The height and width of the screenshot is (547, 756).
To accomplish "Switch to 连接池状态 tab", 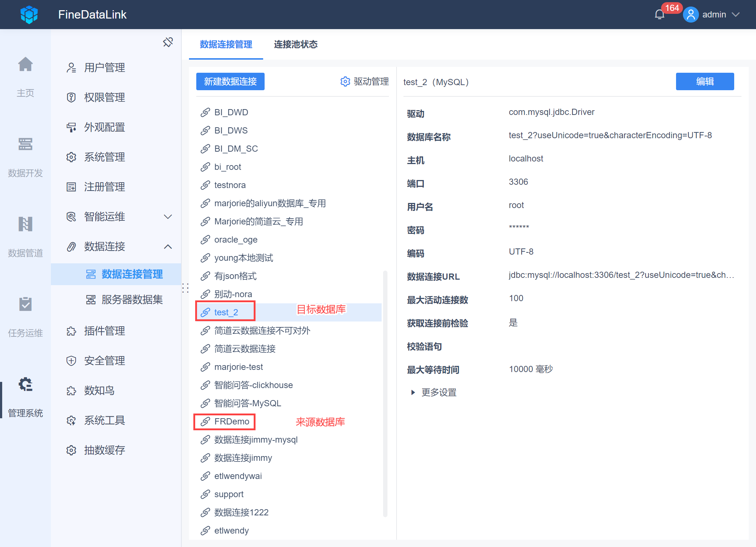I will click(295, 44).
